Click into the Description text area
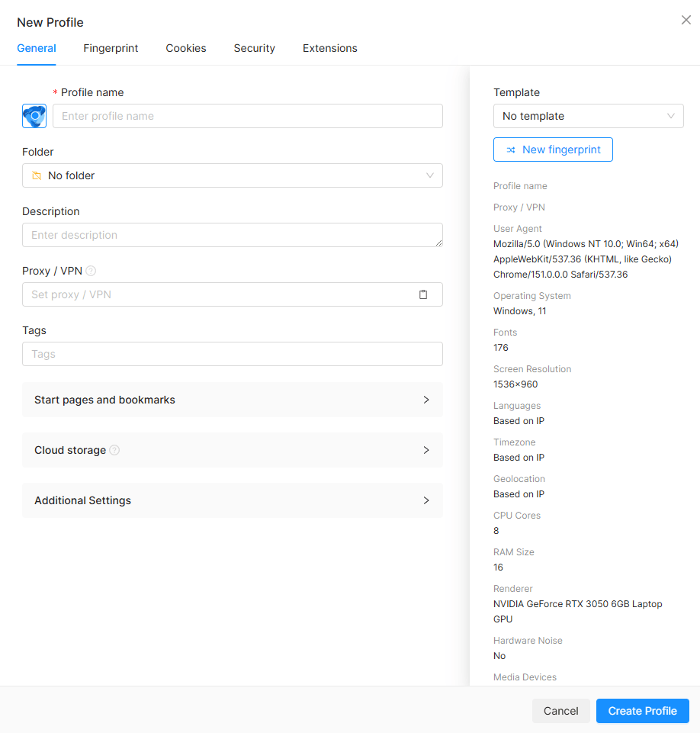This screenshot has height=733, width=700. [233, 235]
